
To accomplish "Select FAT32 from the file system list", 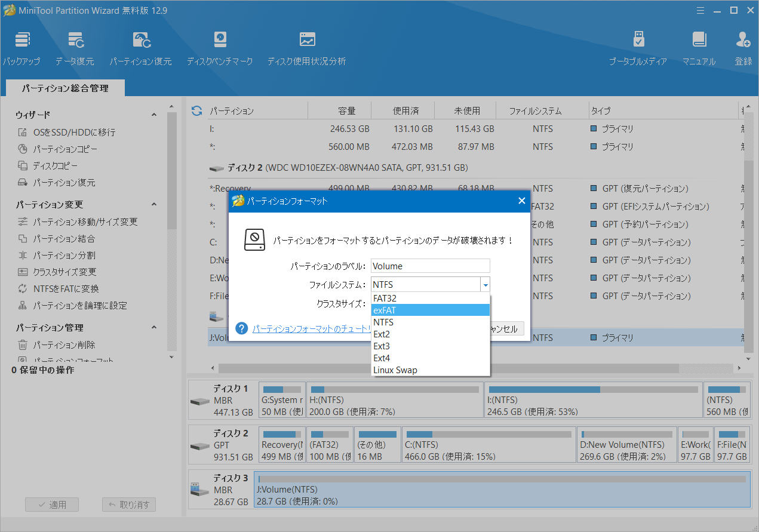I will pos(431,298).
